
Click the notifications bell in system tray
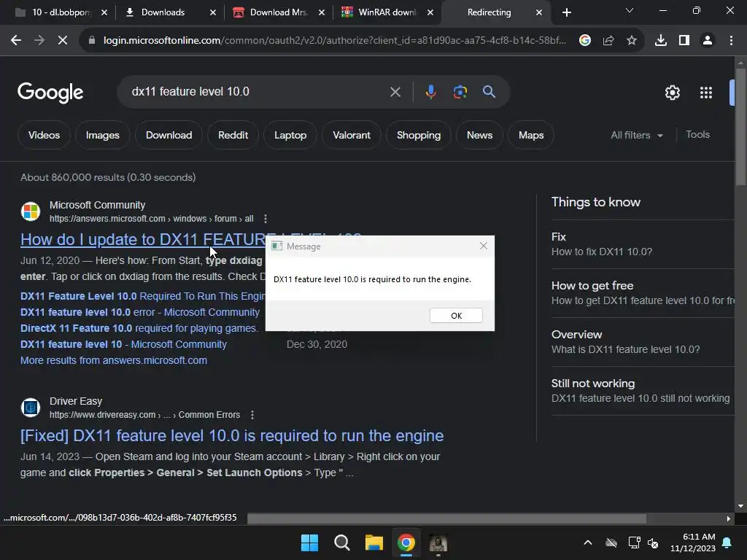point(727,542)
